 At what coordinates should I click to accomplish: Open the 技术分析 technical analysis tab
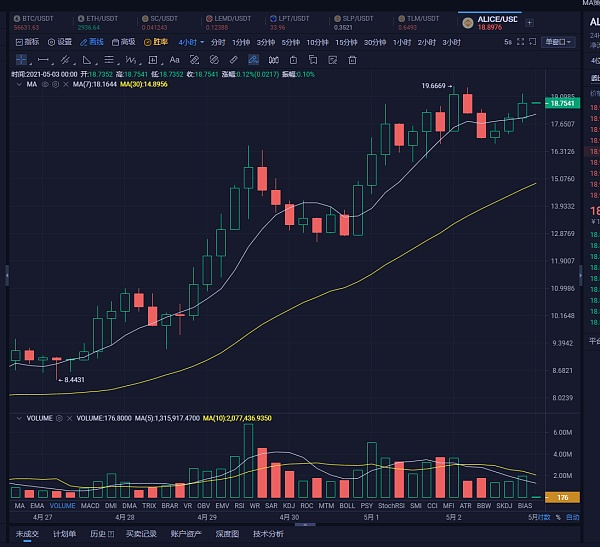coord(268,534)
